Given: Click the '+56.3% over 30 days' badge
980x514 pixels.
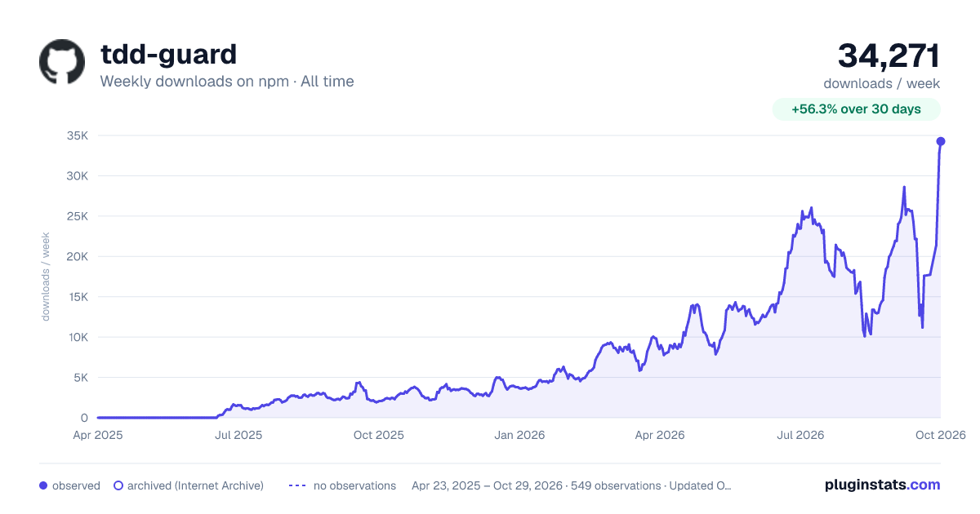Looking at the screenshot, I should point(857,109).
